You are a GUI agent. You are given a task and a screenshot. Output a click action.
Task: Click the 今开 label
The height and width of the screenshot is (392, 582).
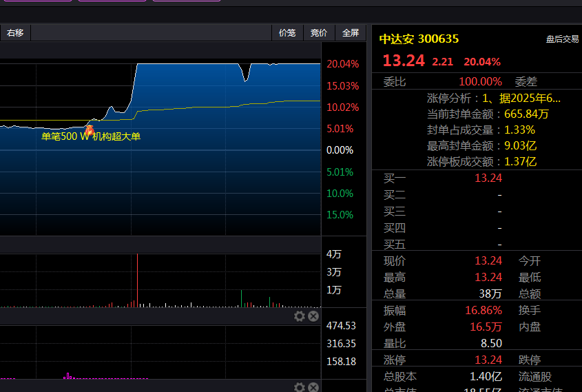pyautogui.click(x=529, y=261)
